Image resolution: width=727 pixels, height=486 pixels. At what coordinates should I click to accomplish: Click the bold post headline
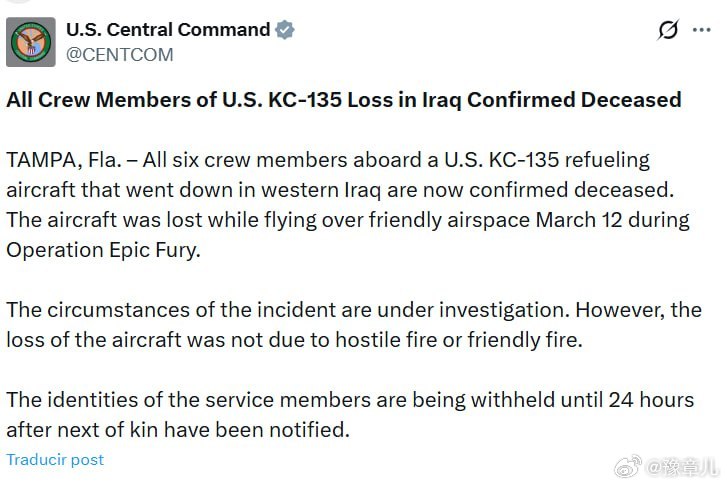(x=344, y=100)
